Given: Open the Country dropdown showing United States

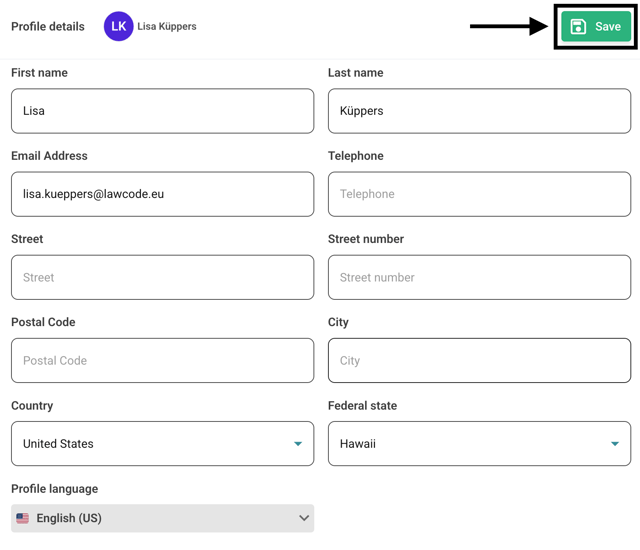Looking at the screenshot, I should point(150,443).
